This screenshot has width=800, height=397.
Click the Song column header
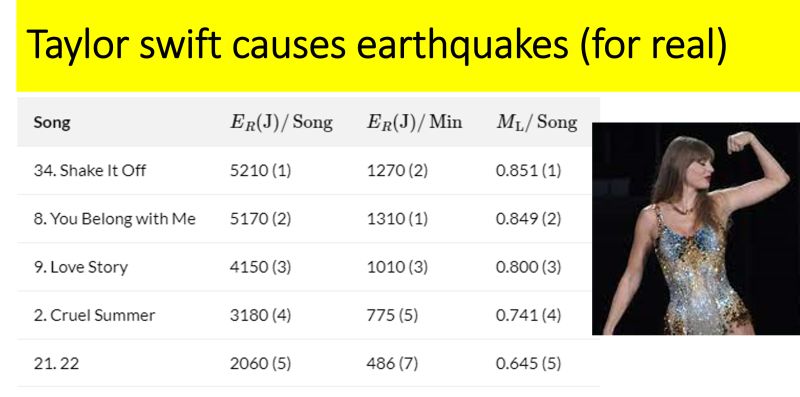pos(52,123)
